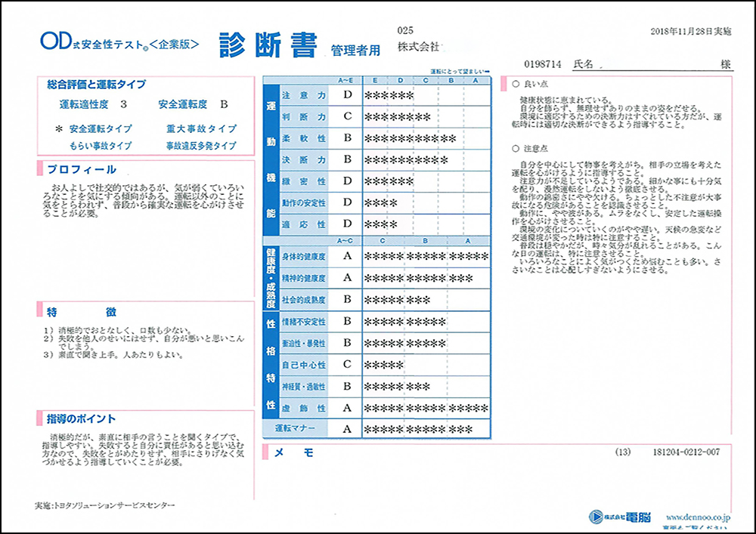Viewport: 756px width, 534px height.
Task: Click grade C in the 判断力 row
Action: pyautogui.click(x=347, y=116)
